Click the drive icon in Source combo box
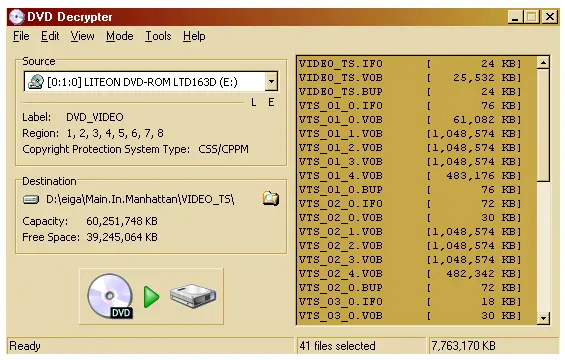The width and height of the screenshot is (565, 360). 35,82
